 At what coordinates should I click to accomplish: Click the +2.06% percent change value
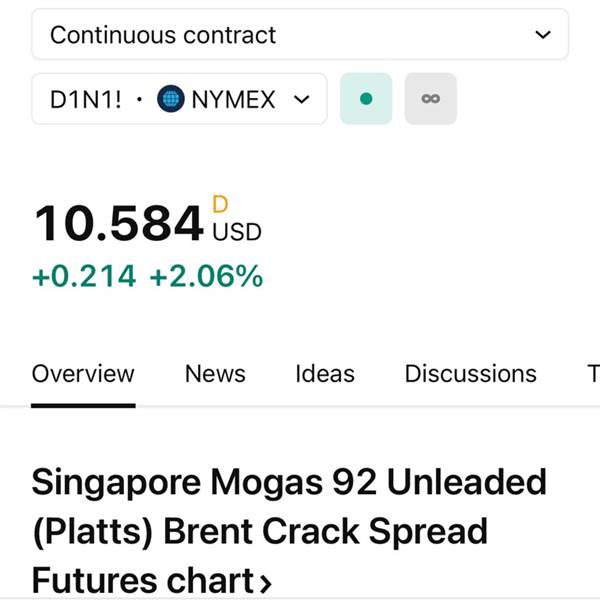pyautogui.click(x=206, y=276)
